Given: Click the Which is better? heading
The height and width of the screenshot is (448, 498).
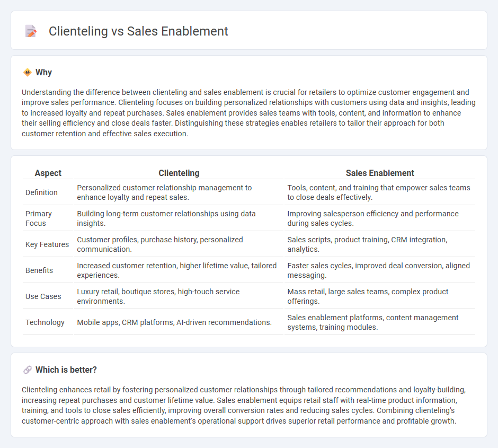Looking at the screenshot, I should point(66,370).
